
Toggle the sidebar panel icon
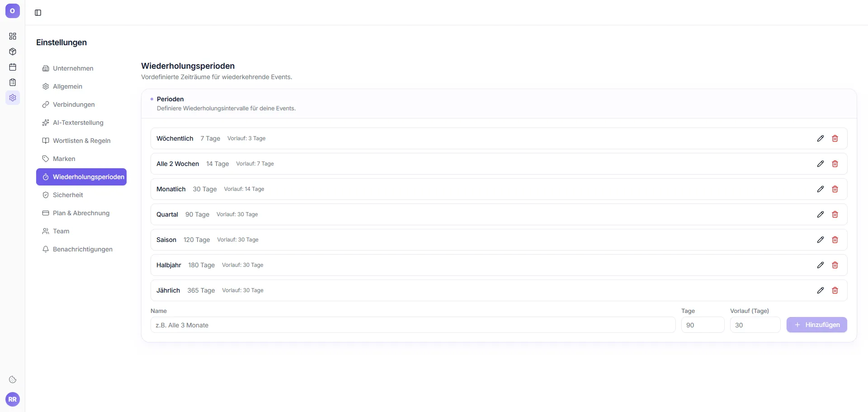pyautogui.click(x=38, y=13)
